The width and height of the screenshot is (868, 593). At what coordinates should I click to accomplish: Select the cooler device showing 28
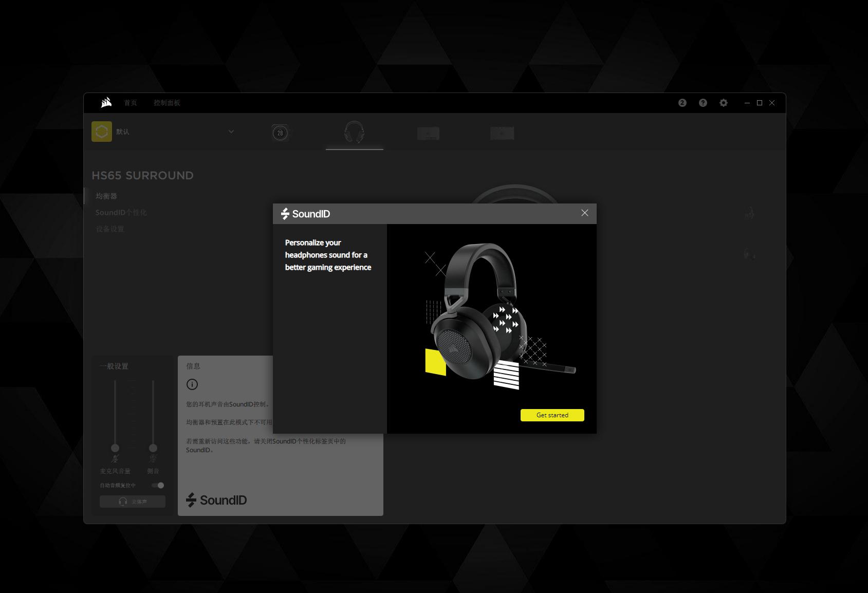pyautogui.click(x=280, y=133)
